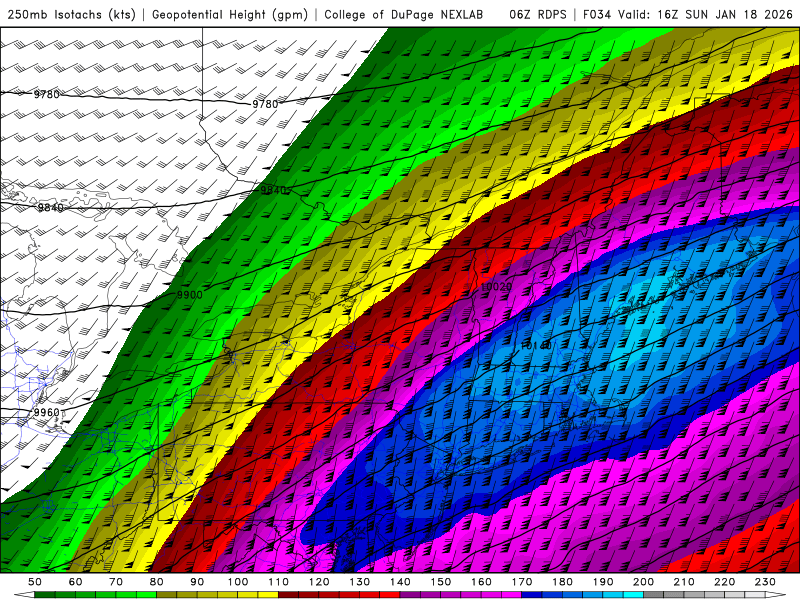Click the 110 value on the color scale
Viewport: 800px width, 600px height.
pyautogui.click(x=278, y=582)
